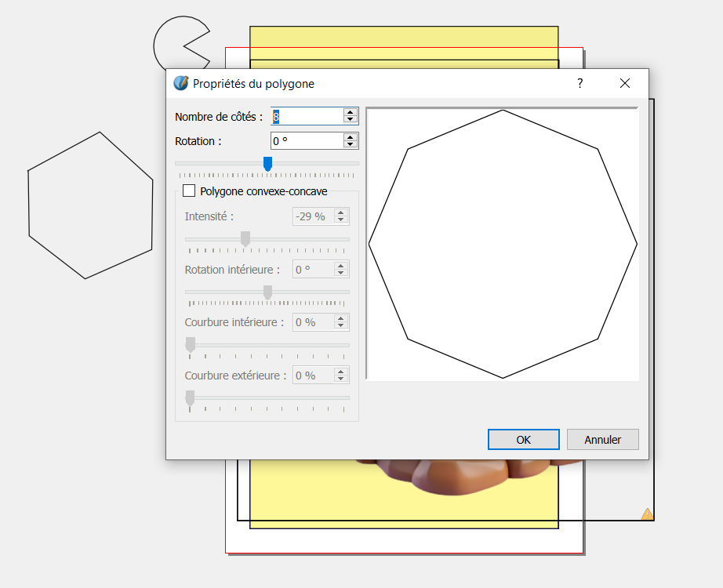Increase Courbure intérieure with up arrow
This screenshot has height=588, width=723.
coord(341,318)
